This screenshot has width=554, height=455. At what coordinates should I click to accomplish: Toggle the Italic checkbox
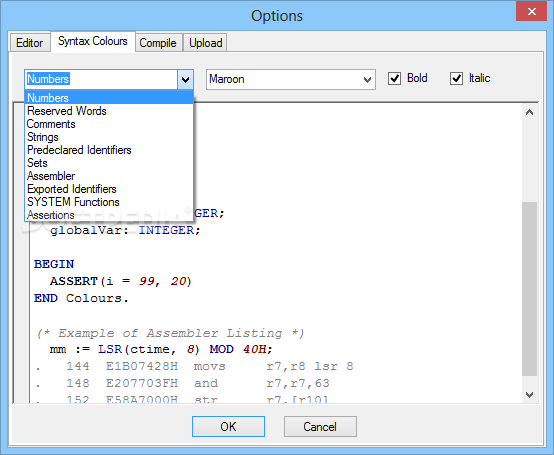456,78
